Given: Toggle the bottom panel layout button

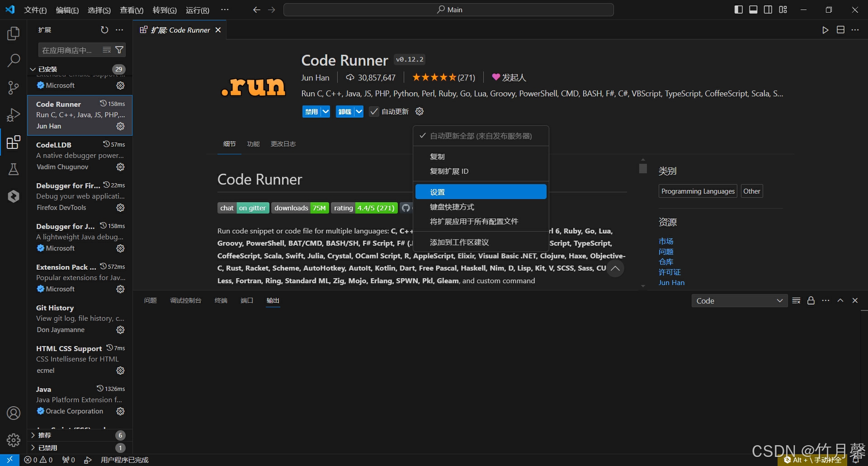Looking at the screenshot, I should pyautogui.click(x=753, y=10).
